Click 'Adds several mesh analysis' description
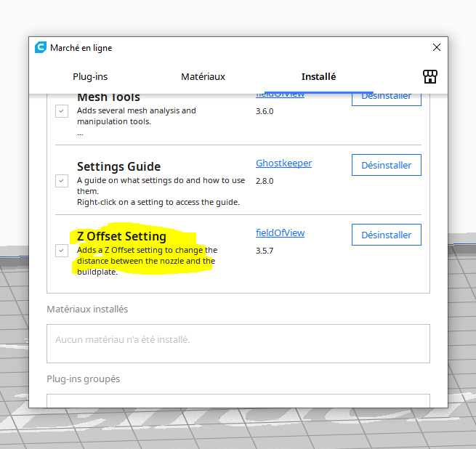 (137, 116)
